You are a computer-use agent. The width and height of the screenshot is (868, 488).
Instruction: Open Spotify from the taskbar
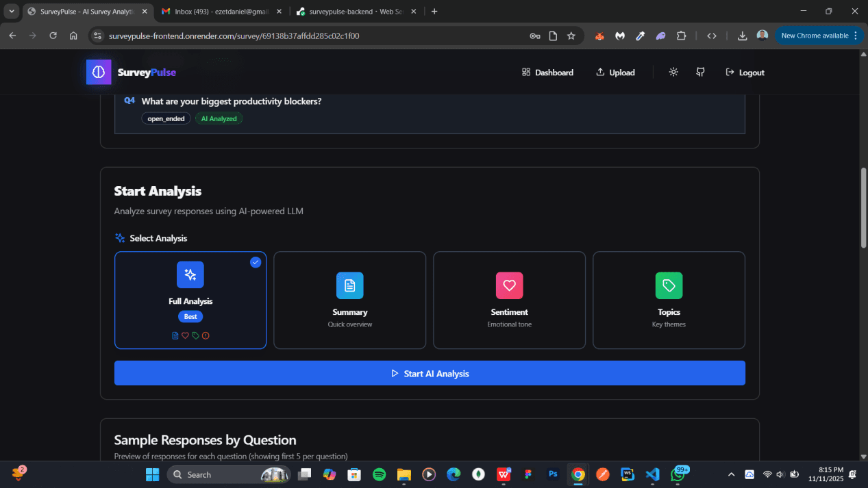tap(379, 474)
